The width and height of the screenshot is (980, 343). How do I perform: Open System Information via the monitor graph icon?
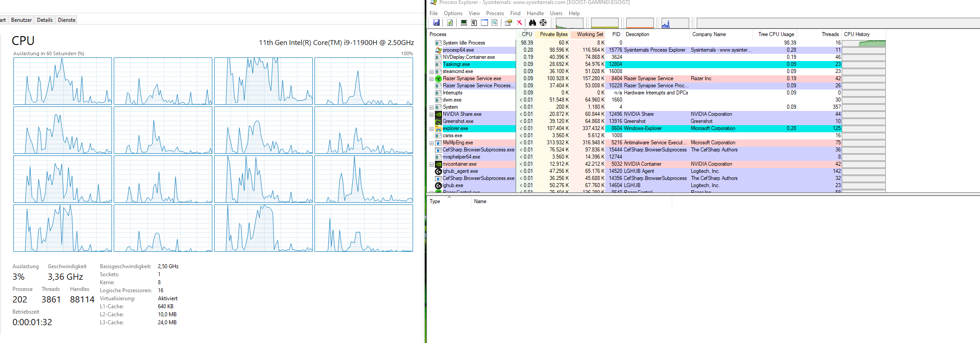(464, 23)
